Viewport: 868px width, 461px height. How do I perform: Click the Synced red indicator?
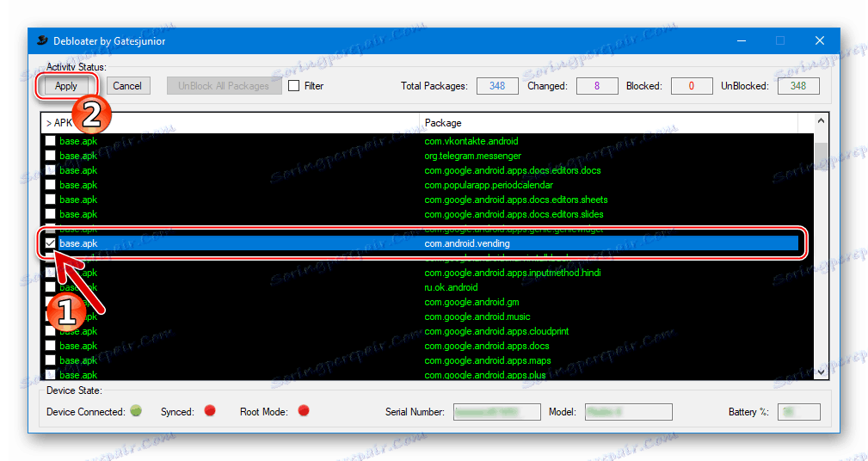coord(210,410)
